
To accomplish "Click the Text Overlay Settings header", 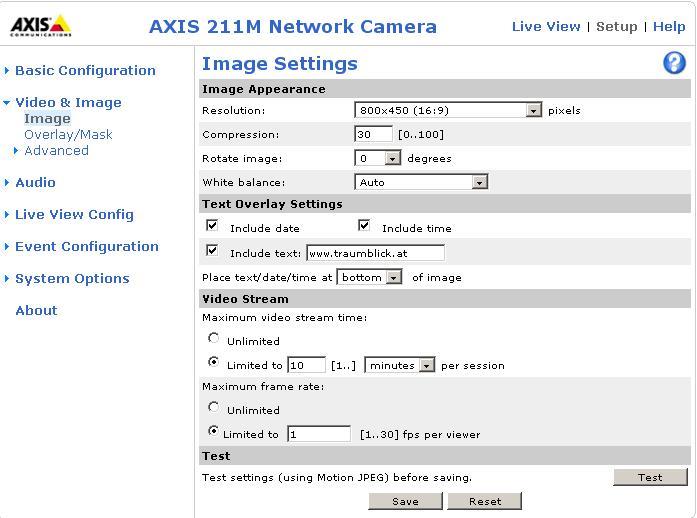I will (272, 204).
